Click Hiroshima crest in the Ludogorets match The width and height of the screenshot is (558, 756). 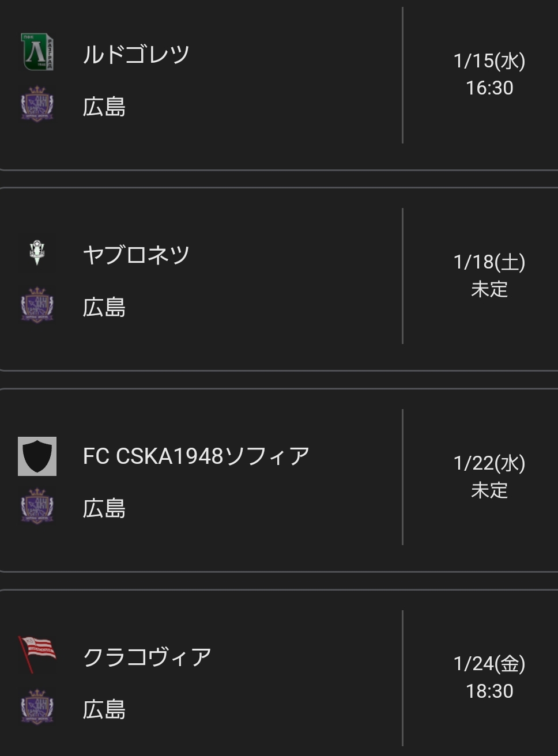click(37, 105)
